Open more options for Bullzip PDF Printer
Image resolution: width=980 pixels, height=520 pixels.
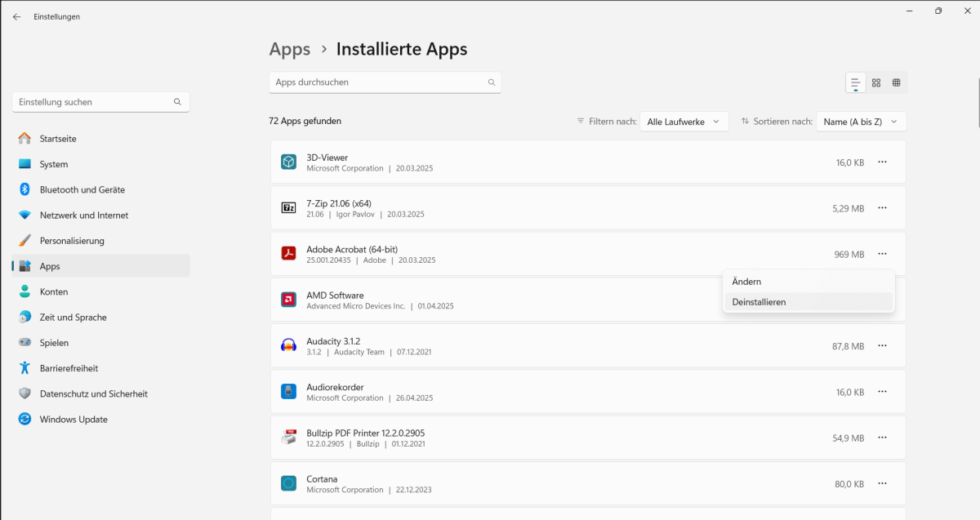[x=882, y=438]
